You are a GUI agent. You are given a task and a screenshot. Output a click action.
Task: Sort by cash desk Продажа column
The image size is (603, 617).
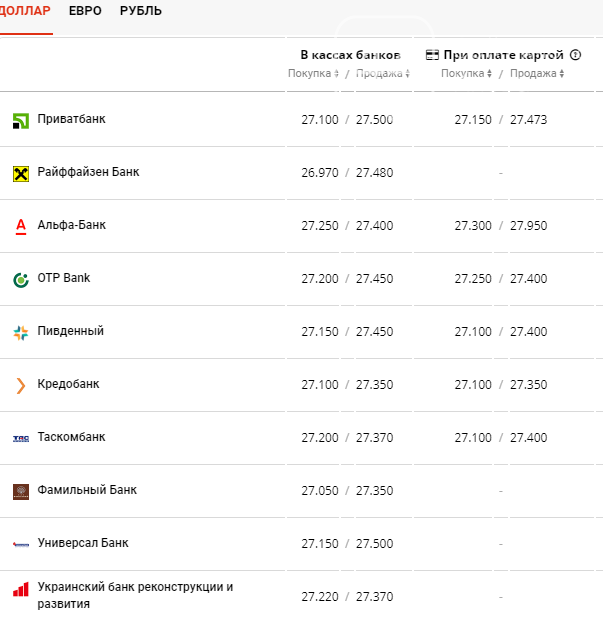click(383, 74)
